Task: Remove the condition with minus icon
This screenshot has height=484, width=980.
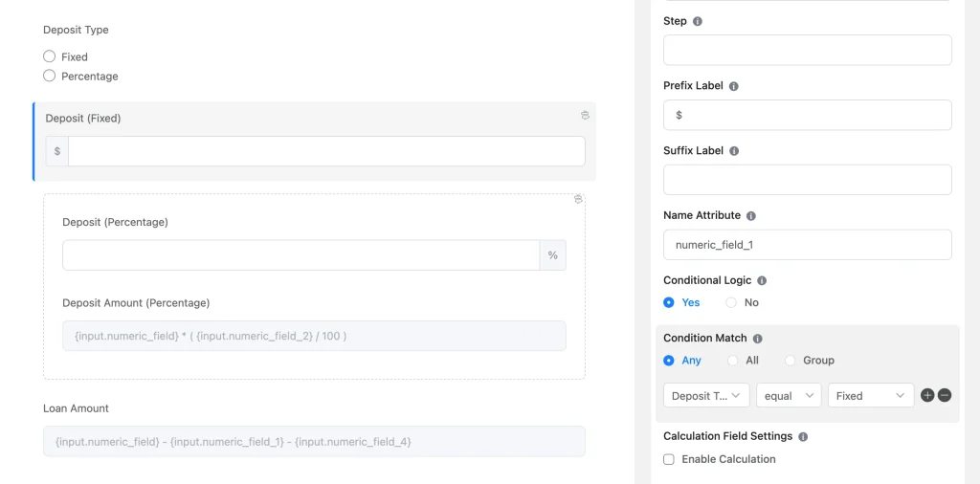Action: coord(945,395)
